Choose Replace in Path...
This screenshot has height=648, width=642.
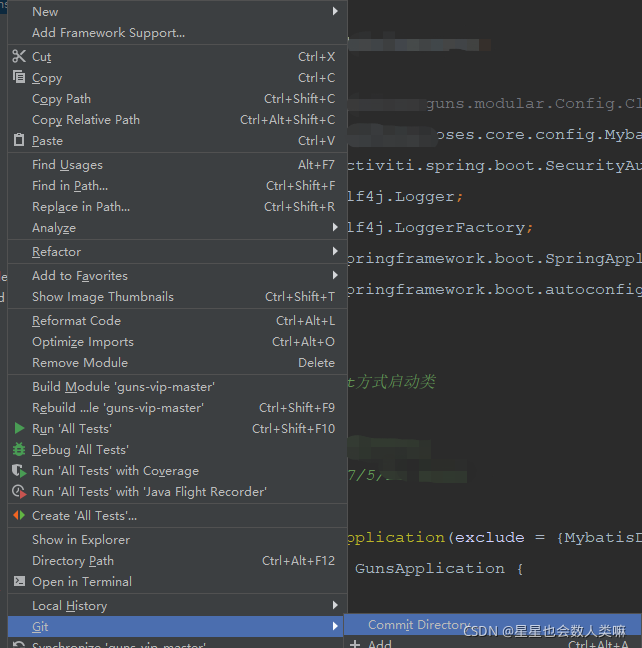point(177,207)
